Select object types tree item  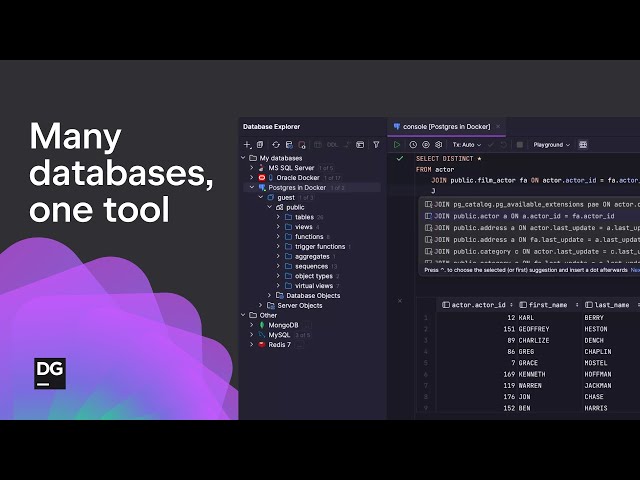pos(313,276)
